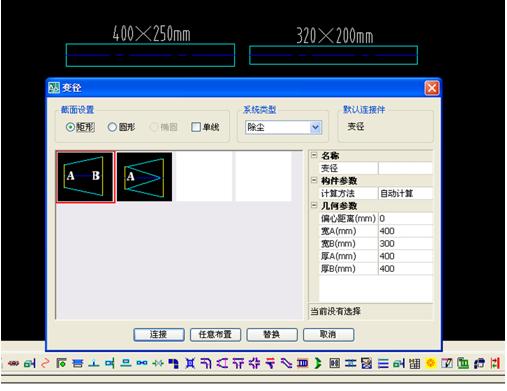This screenshot has height=391, width=507.
Task: Click the 计算方法 value 自动计算
Action: (x=405, y=193)
